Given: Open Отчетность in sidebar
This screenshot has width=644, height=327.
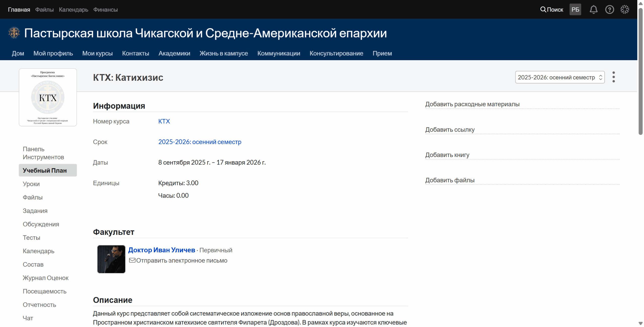Looking at the screenshot, I should (x=39, y=305).
